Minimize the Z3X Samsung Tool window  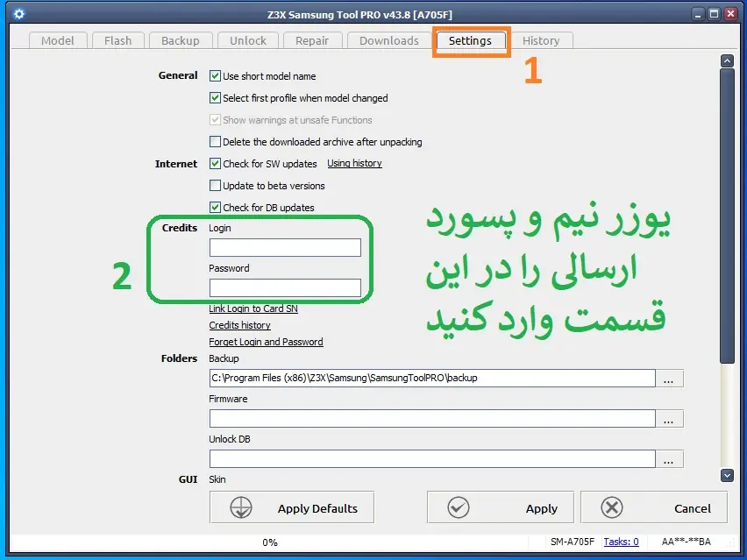pos(698,14)
